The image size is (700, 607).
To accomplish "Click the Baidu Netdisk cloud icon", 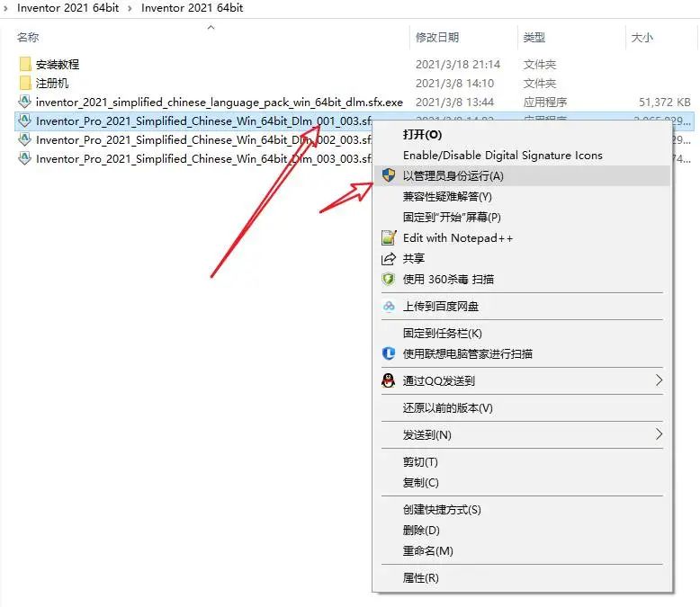I will [x=389, y=306].
